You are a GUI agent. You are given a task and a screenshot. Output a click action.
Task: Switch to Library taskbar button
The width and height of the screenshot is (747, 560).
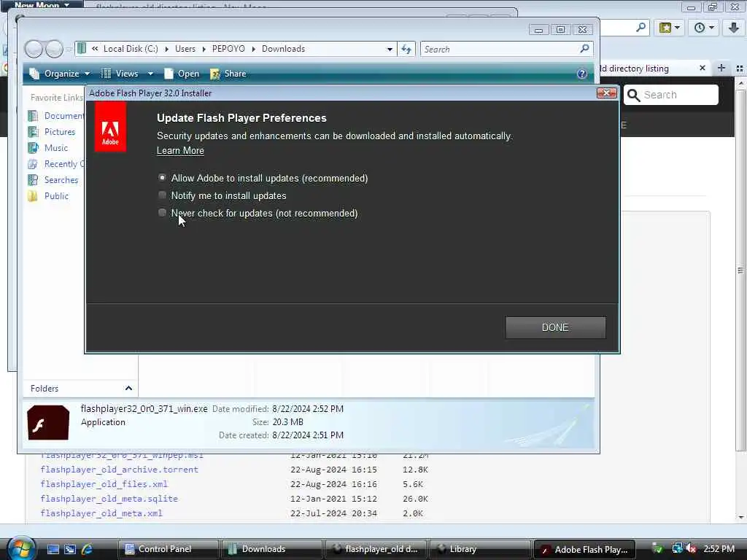[480, 549]
